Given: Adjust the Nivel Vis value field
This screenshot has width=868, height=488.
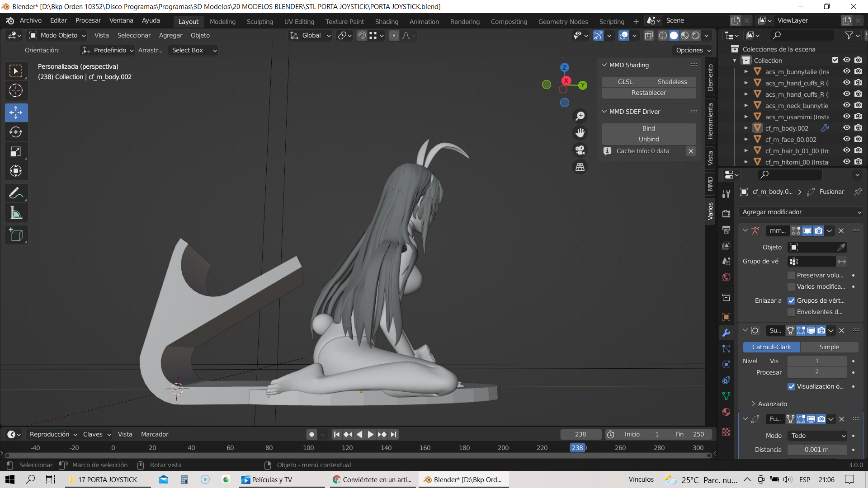Looking at the screenshot, I should (817, 361).
